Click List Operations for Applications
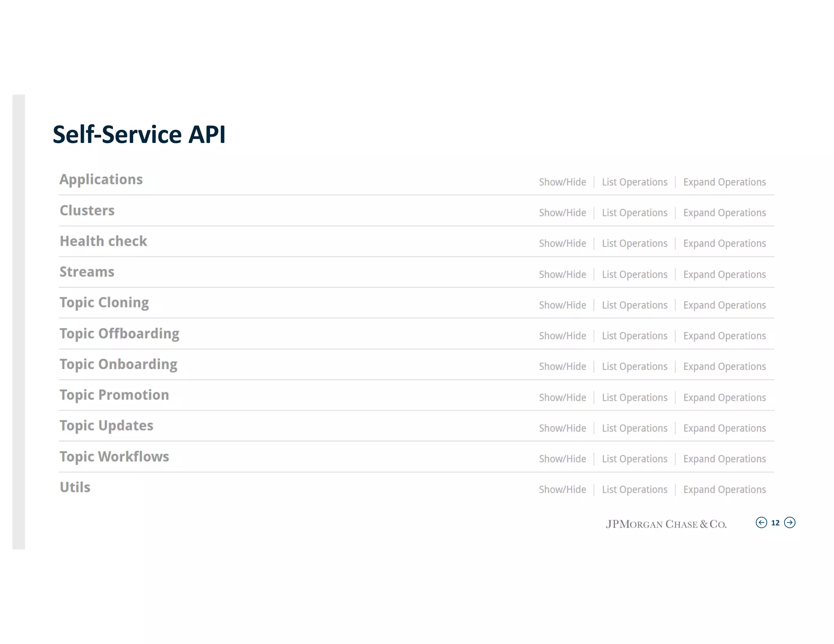The image size is (834, 644). coord(634,182)
